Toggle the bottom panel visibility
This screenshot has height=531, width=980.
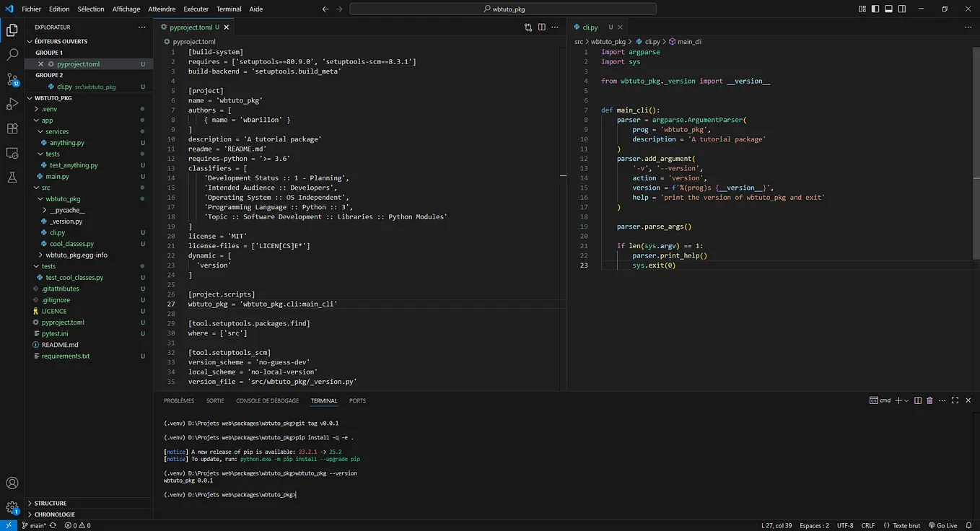coord(888,9)
